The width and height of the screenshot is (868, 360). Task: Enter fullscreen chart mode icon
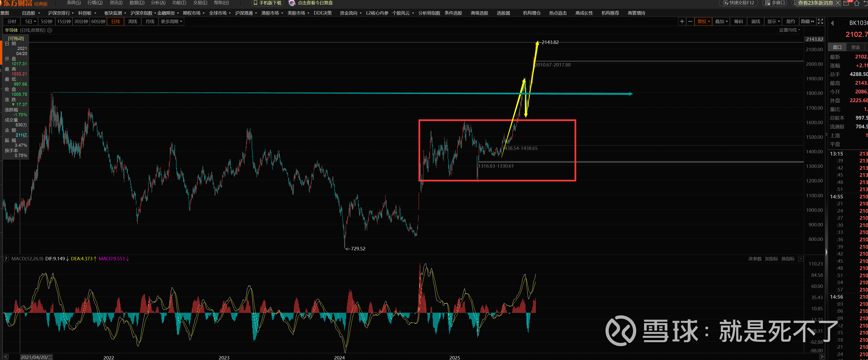pyautogui.click(x=821, y=22)
